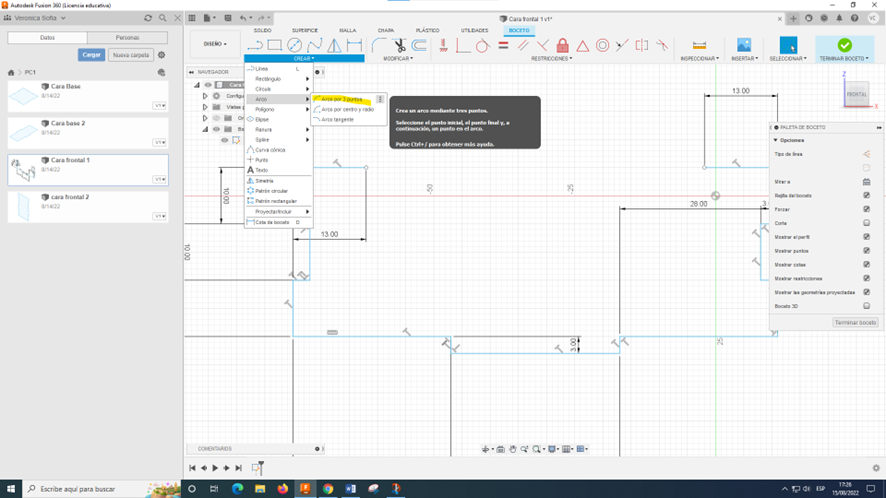Image resolution: width=886 pixels, height=498 pixels.
Task: Open the data panel grid icon
Action: [x=192, y=18]
